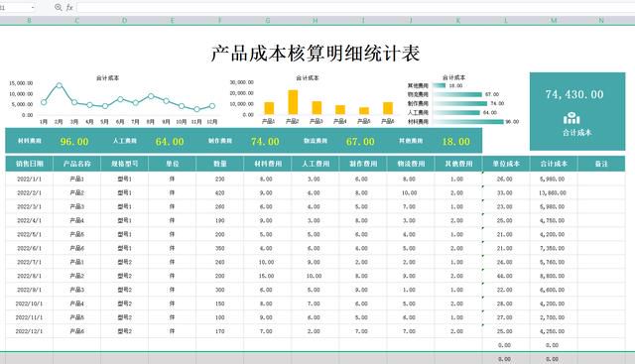Select the total cost cell 6,600.00
Screen dimensions: 635x364
pyautogui.click(x=553, y=290)
